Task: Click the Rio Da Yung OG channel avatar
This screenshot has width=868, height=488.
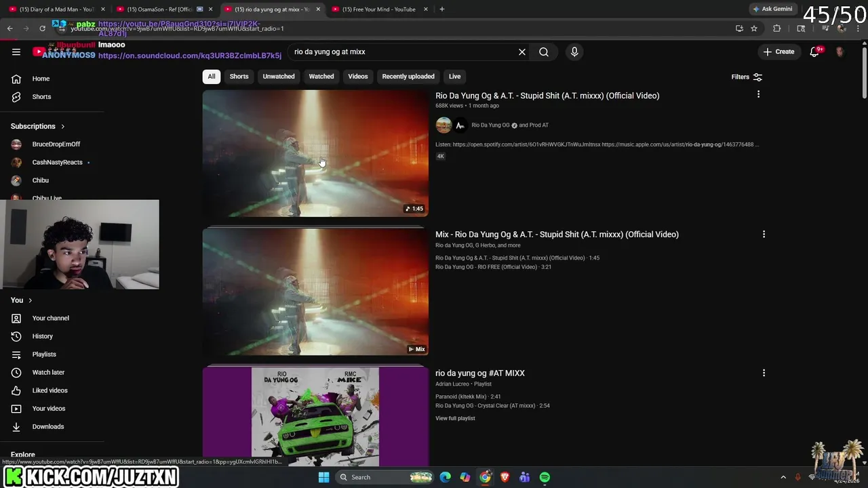Action: point(443,125)
